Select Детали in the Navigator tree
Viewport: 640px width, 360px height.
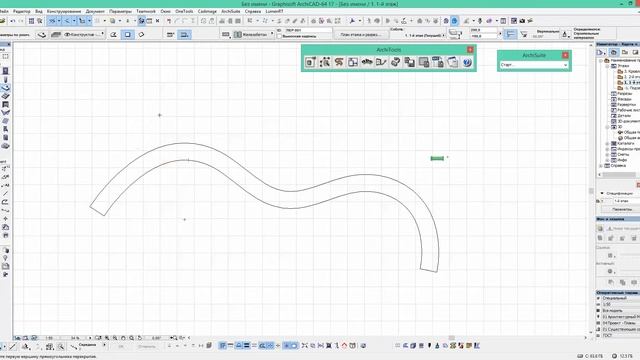coord(624,116)
